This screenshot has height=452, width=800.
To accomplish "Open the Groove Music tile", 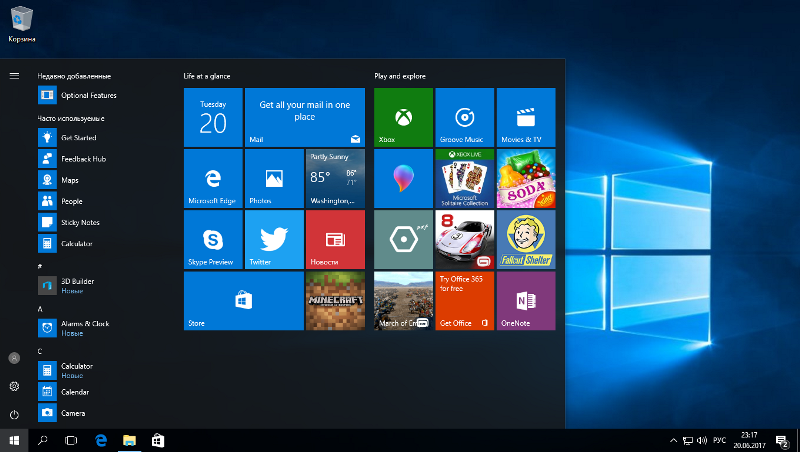I will [464, 117].
